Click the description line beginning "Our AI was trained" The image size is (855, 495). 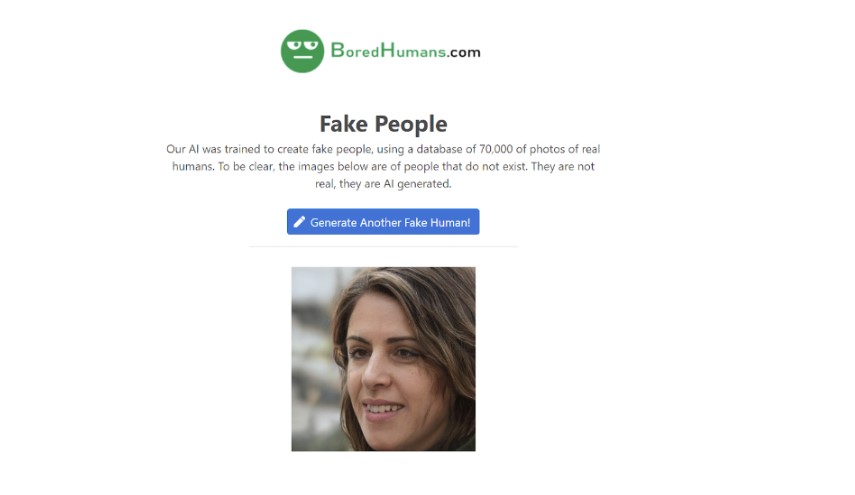pyautogui.click(x=383, y=149)
